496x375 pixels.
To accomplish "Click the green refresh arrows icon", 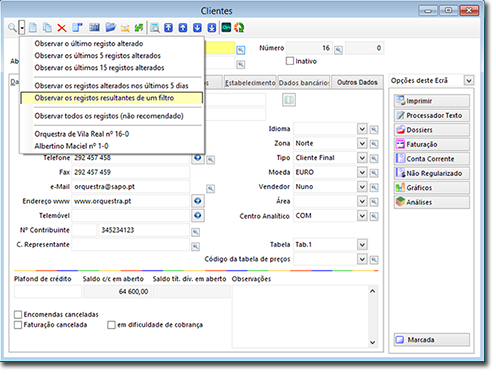I will coord(139,28).
